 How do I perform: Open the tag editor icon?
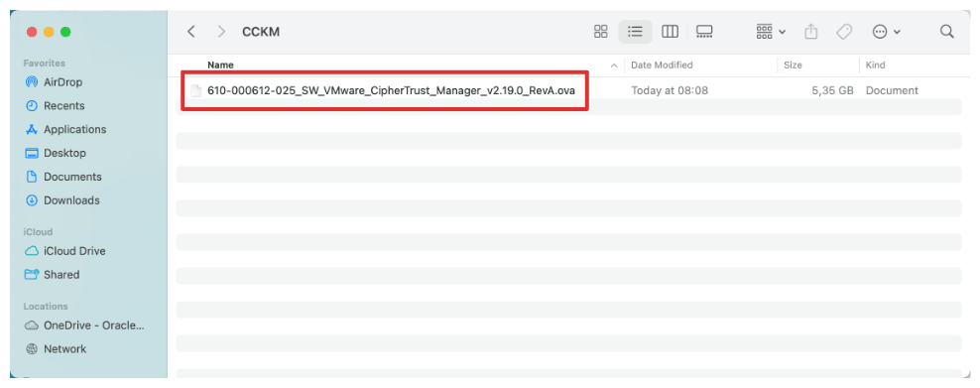coord(844,32)
